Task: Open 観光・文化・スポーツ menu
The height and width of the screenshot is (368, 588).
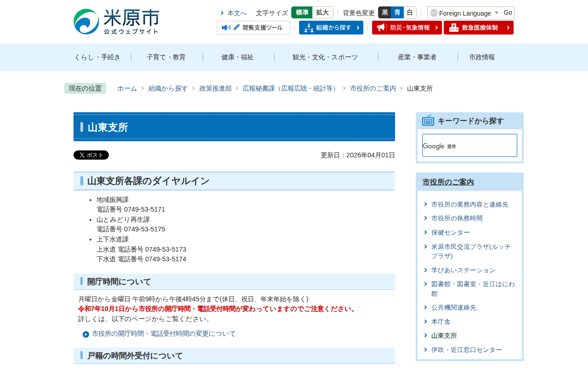Action: click(325, 57)
